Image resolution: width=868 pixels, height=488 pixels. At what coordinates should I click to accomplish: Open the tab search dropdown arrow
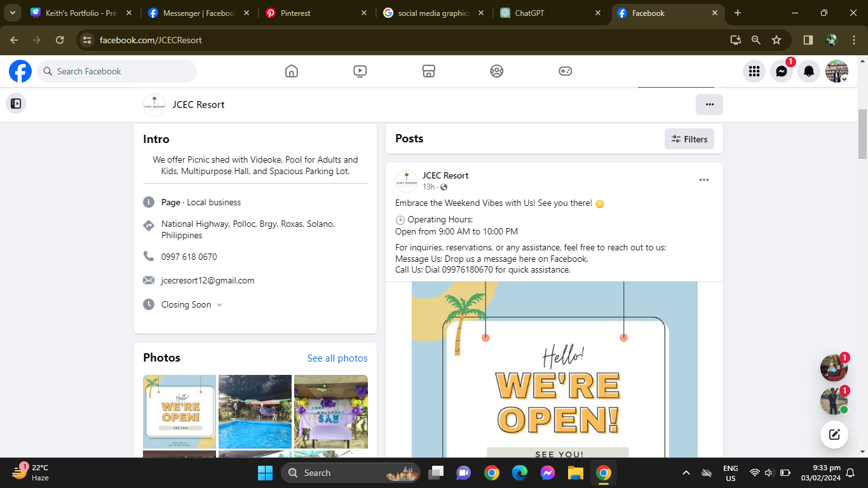point(12,13)
